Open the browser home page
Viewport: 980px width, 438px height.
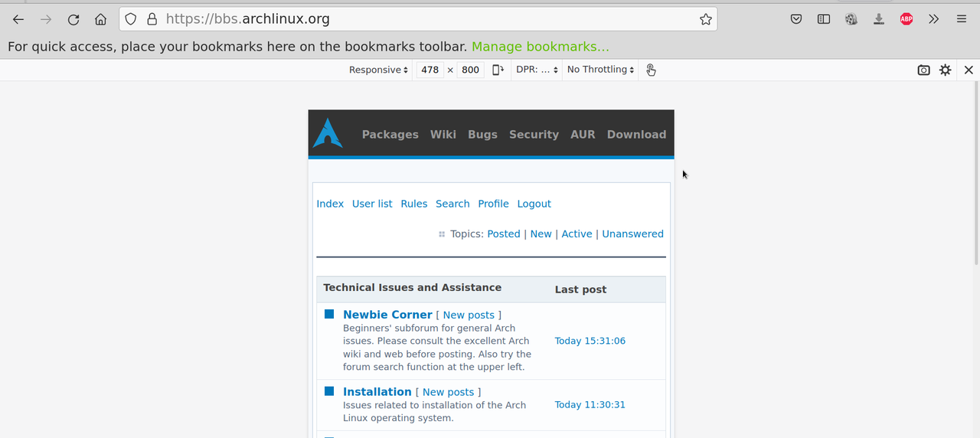pyautogui.click(x=101, y=19)
